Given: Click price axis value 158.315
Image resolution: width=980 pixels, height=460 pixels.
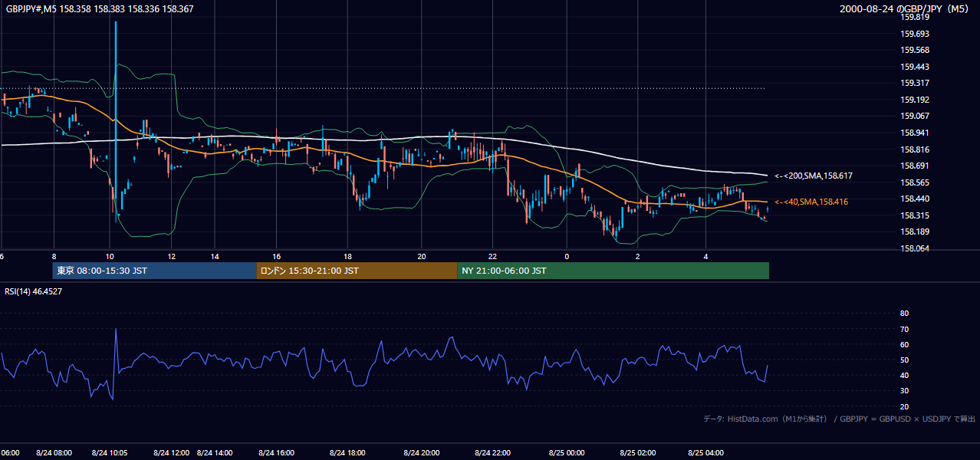Looking at the screenshot, I should tap(915, 215).
